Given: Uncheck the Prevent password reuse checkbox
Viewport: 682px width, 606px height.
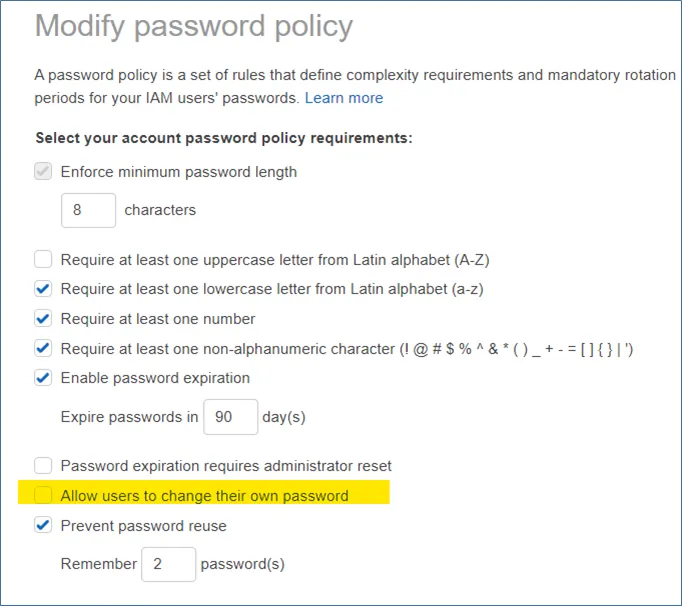Looking at the screenshot, I should (43, 525).
